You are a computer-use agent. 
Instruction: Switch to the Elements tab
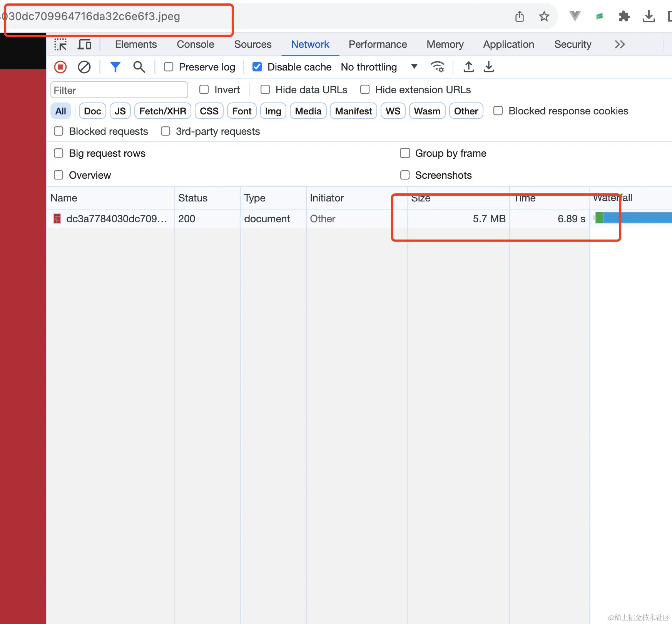[136, 45]
